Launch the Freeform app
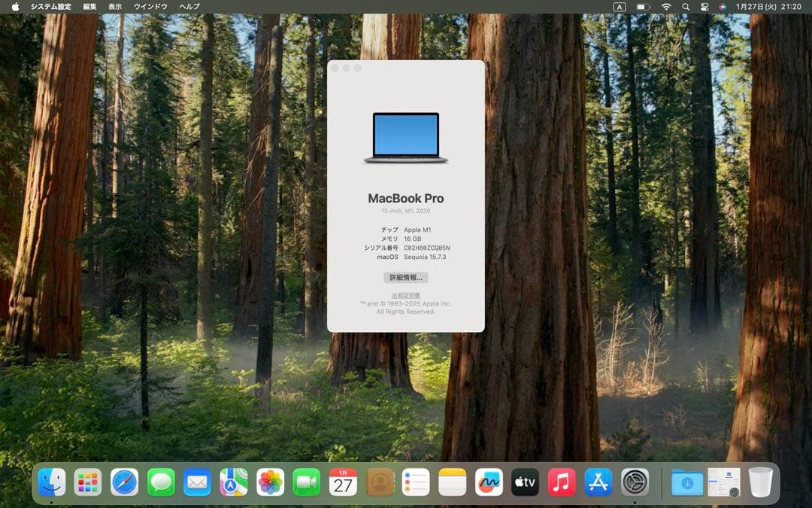This screenshot has height=508, width=812. (488, 482)
